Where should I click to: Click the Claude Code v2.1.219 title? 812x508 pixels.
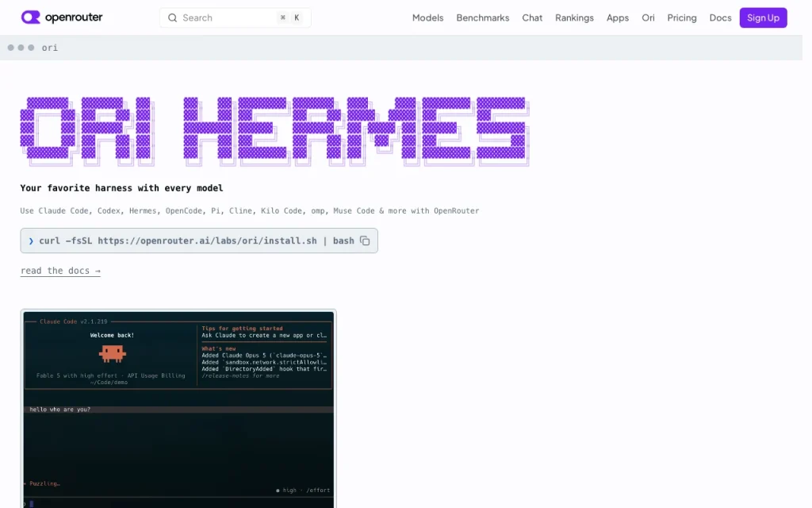(74, 321)
